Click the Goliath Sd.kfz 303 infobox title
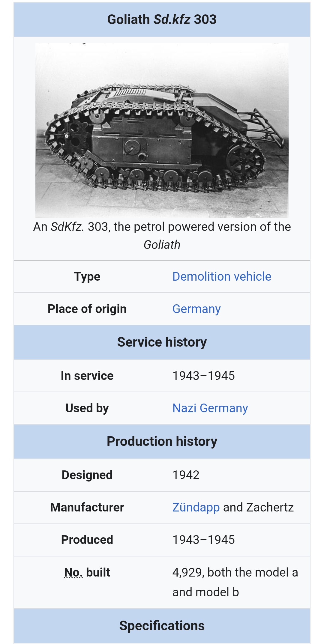Image resolution: width=324 pixels, height=644 pixels. pos(162,19)
